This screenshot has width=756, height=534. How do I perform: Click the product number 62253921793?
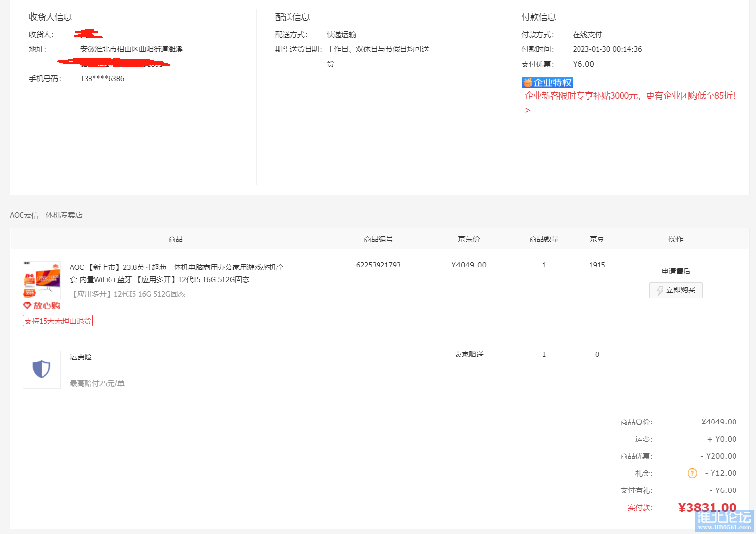pyautogui.click(x=378, y=265)
